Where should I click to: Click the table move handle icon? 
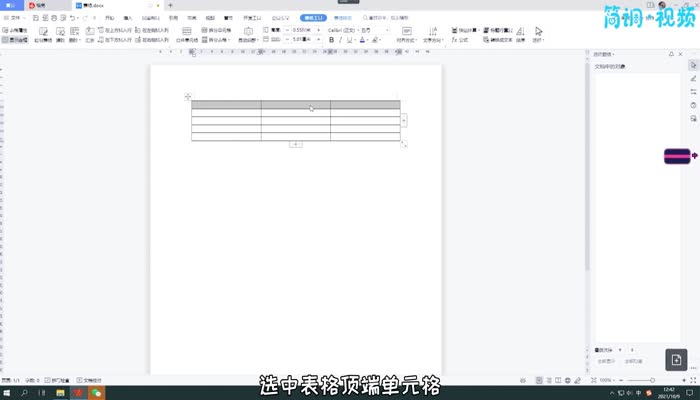pyautogui.click(x=188, y=96)
